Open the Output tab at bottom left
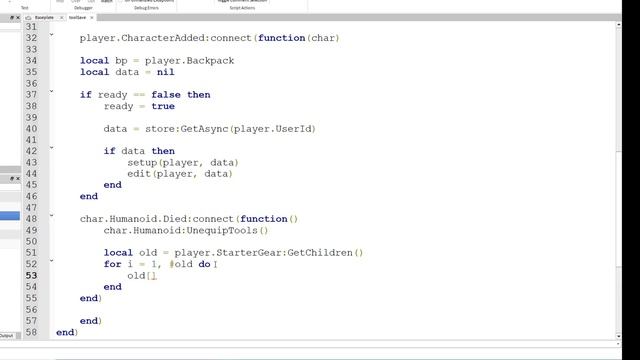The height and width of the screenshot is (360, 640). [7, 336]
